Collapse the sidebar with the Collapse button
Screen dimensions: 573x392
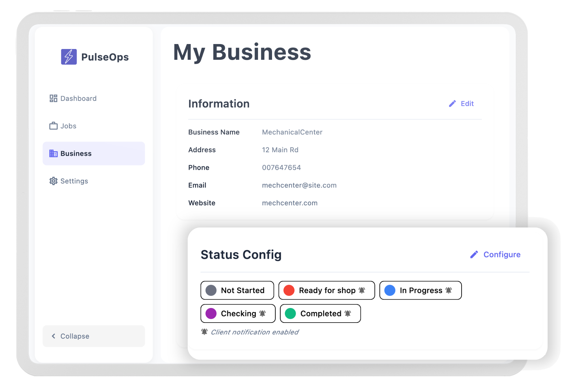[x=94, y=336]
